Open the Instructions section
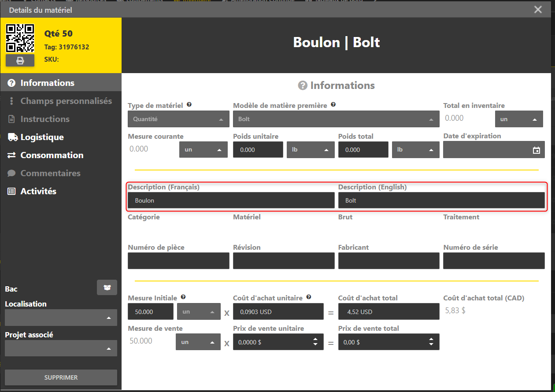The width and height of the screenshot is (555, 392). coord(61,119)
